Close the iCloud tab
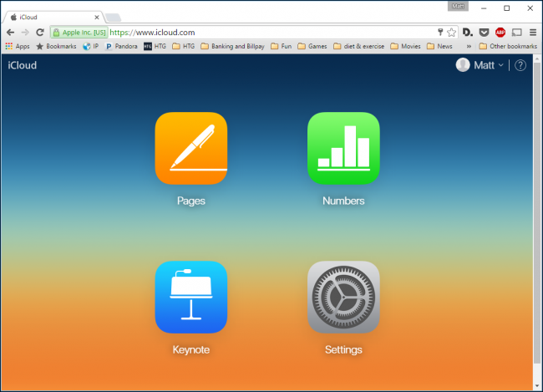The height and width of the screenshot is (392, 543). (x=97, y=17)
